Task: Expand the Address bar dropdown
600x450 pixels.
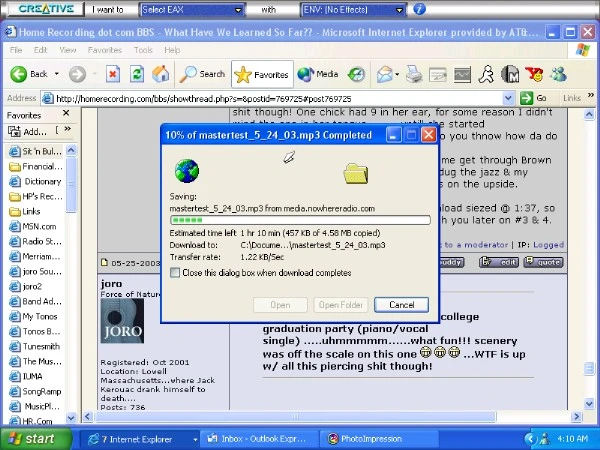Action: pyautogui.click(x=508, y=98)
